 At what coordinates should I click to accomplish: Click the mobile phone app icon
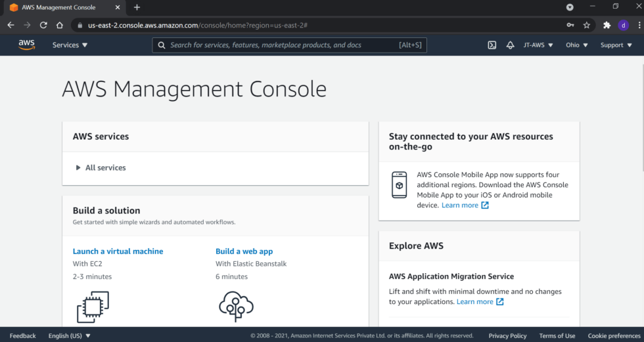coord(400,185)
